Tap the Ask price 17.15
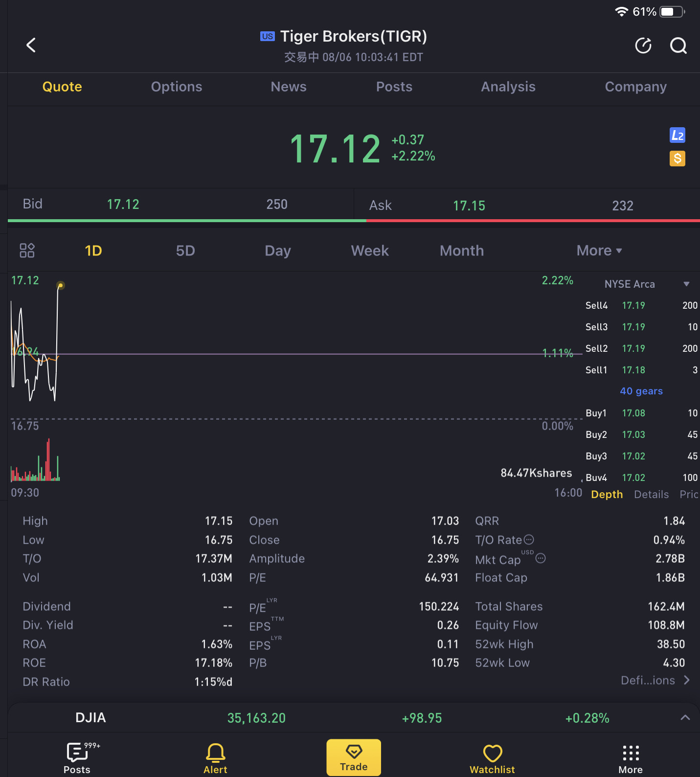Image resolution: width=700 pixels, height=777 pixels. (x=469, y=206)
